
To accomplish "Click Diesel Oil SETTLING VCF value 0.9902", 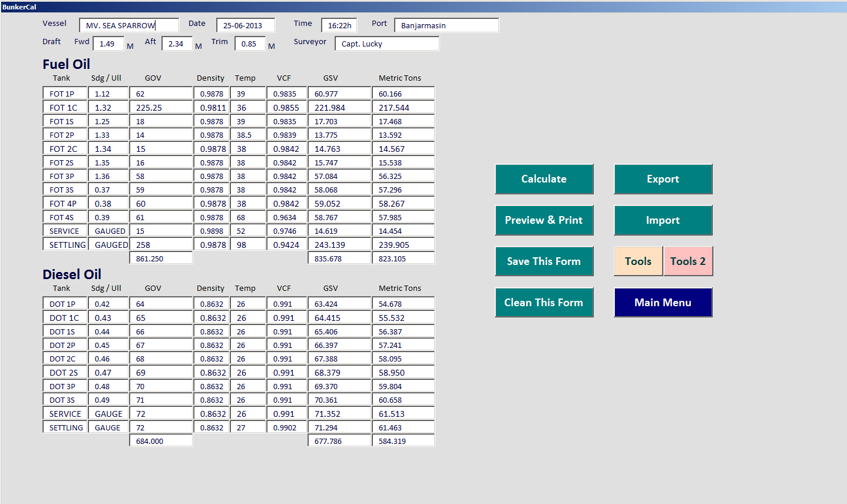I will [287, 427].
